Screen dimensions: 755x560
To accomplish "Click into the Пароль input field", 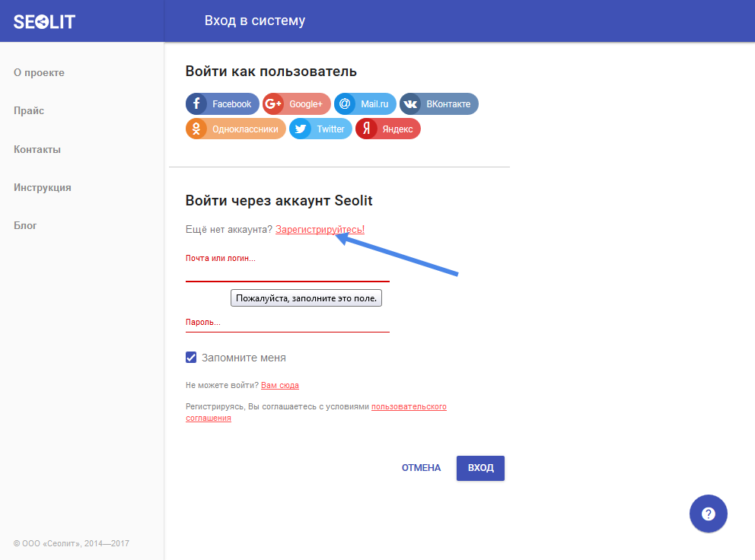I will click(287, 323).
